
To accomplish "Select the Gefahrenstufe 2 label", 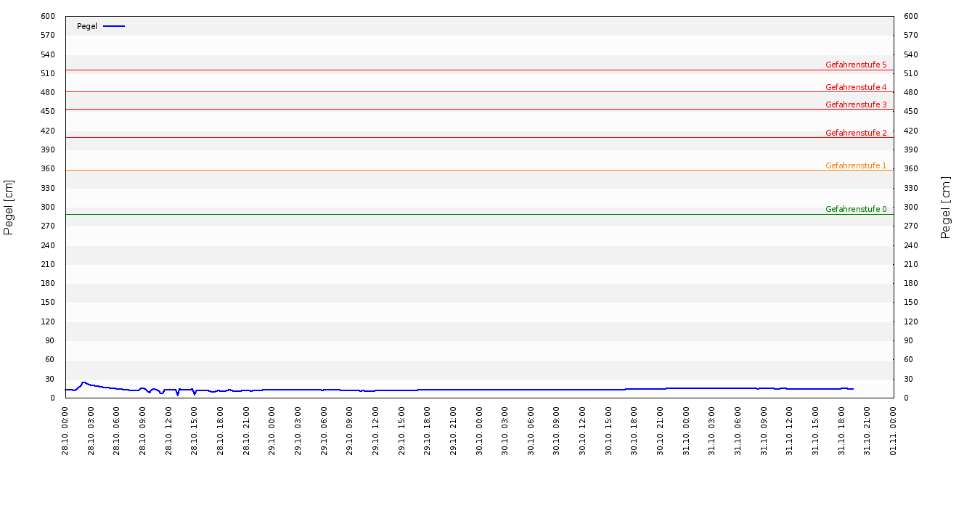I will (x=856, y=133).
